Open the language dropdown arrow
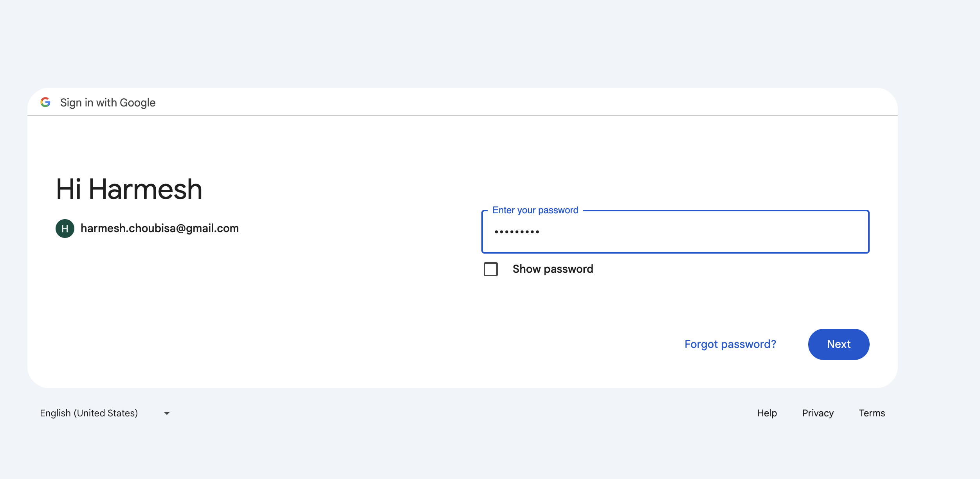This screenshot has height=479, width=980. point(167,413)
